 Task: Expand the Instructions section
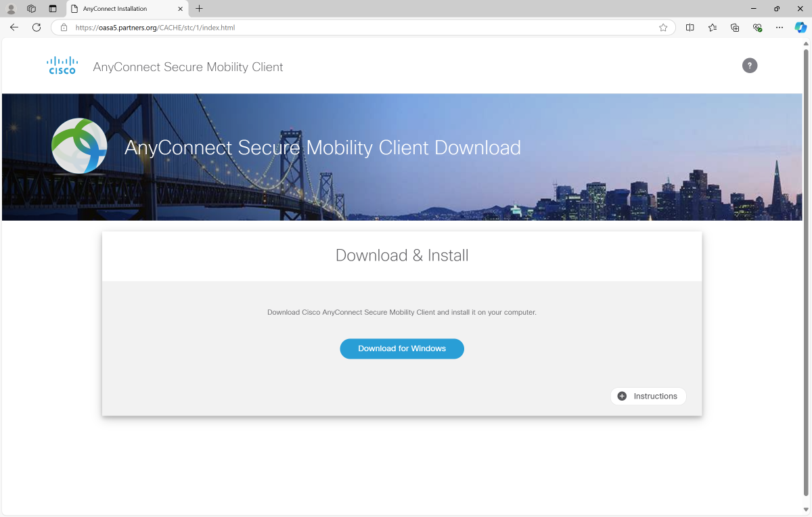[648, 397]
